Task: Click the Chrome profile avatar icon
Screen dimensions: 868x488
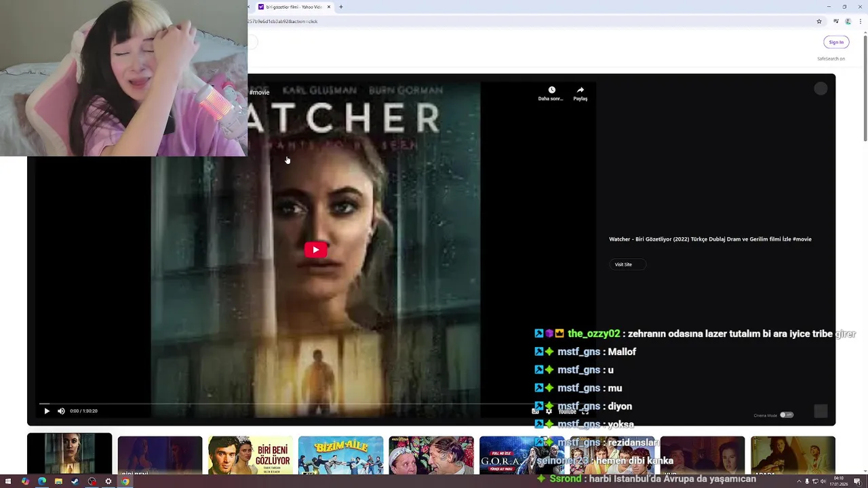Action: pyautogui.click(x=848, y=21)
